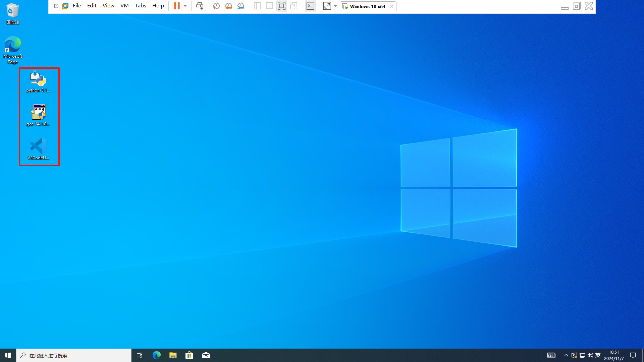
Task: Open the console view icon
Action: [x=310, y=6]
